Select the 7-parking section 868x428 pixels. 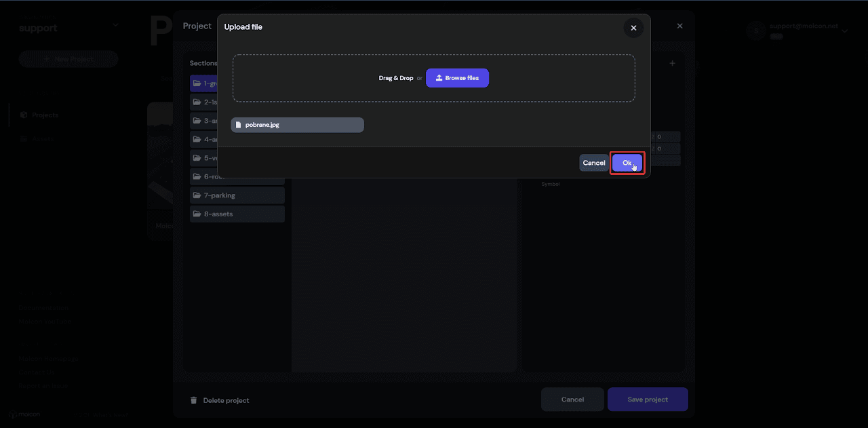pos(237,195)
